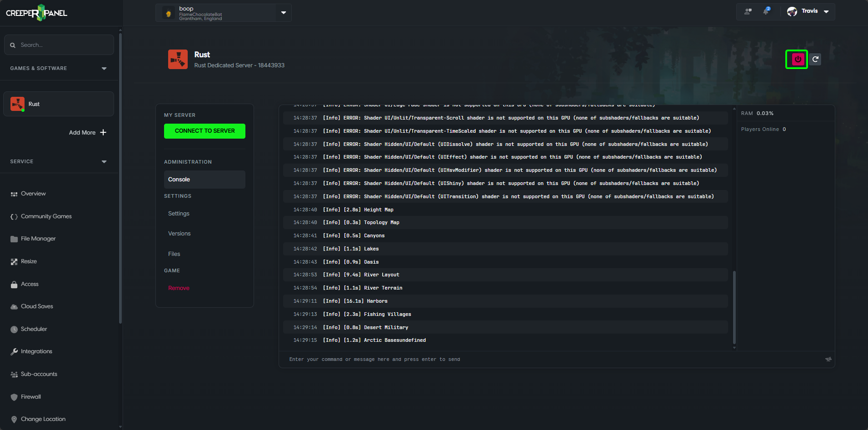Click the 'Harbors' log line

pyautogui.click(x=505, y=301)
